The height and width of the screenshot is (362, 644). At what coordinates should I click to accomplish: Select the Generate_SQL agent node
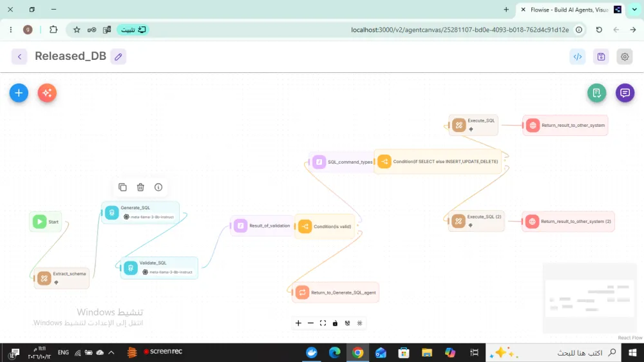pos(140,213)
